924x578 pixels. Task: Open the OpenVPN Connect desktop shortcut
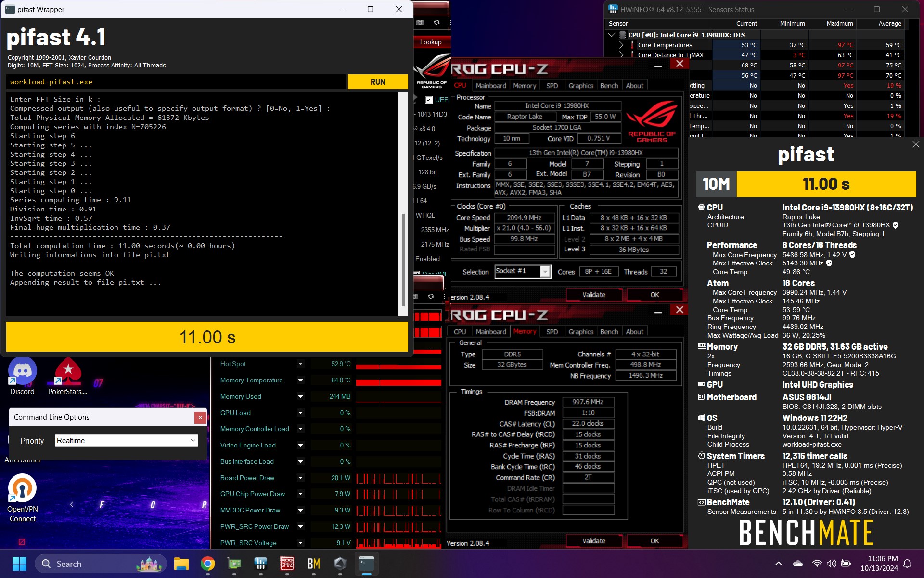tap(22, 499)
